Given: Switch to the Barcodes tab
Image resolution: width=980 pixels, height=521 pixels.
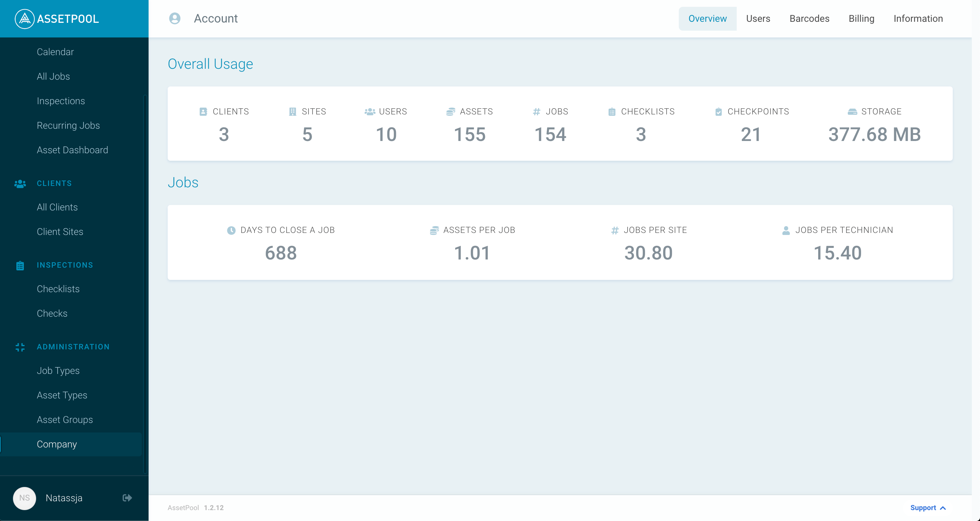Looking at the screenshot, I should [809, 18].
